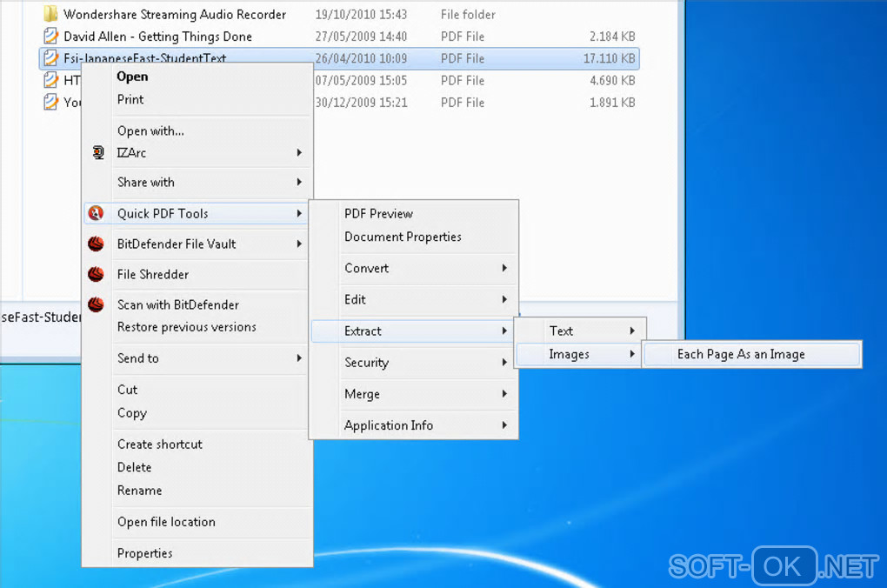Viewport: 887px width, 588px height.
Task: Choose Restore previous versions
Action: (x=187, y=327)
